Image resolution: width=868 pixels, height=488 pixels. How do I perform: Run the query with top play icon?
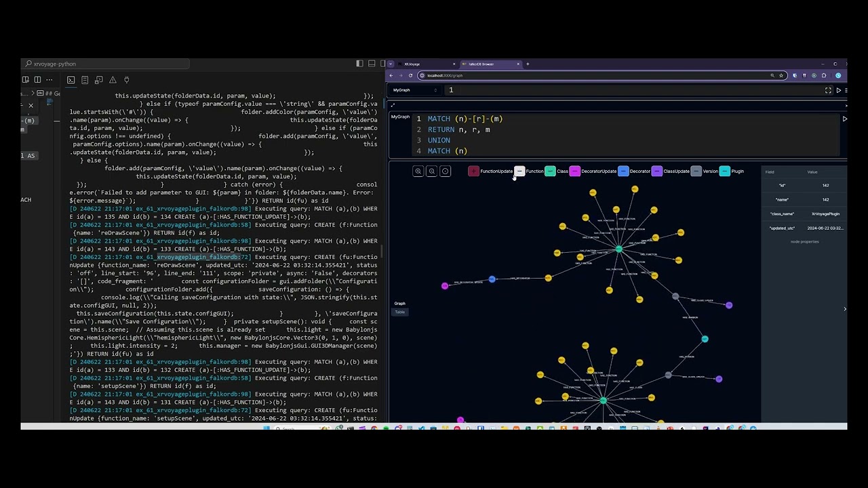pyautogui.click(x=839, y=90)
